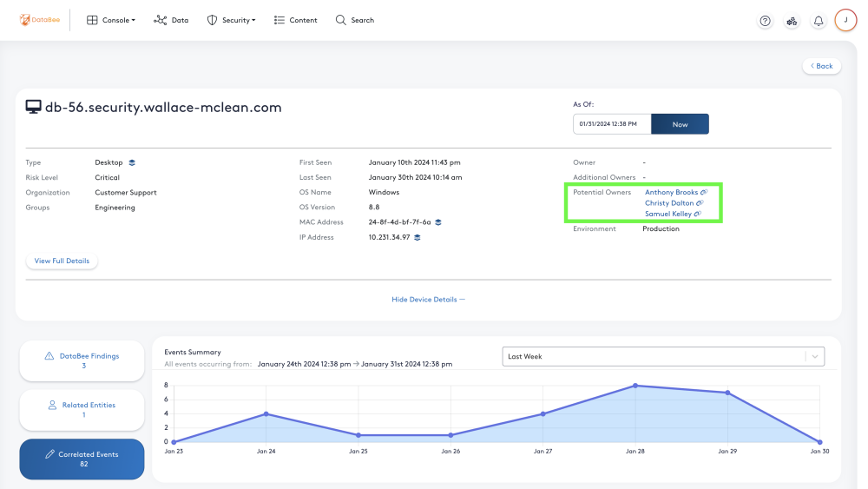Open Christy Dalton owner link
The image size is (868, 489).
point(668,203)
